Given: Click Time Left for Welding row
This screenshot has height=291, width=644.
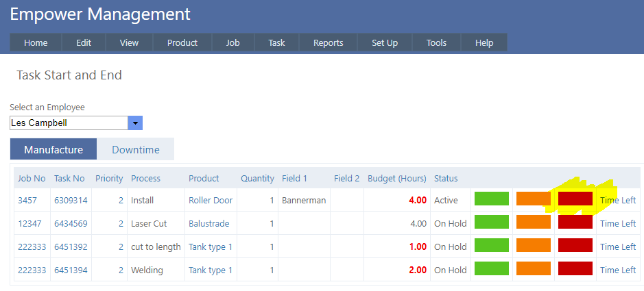Looking at the screenshot, I should pyautogui.click(x=618, y=270).
